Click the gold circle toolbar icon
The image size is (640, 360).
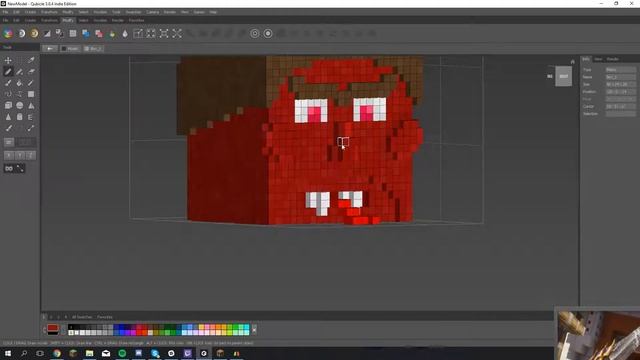coord(34,33)
